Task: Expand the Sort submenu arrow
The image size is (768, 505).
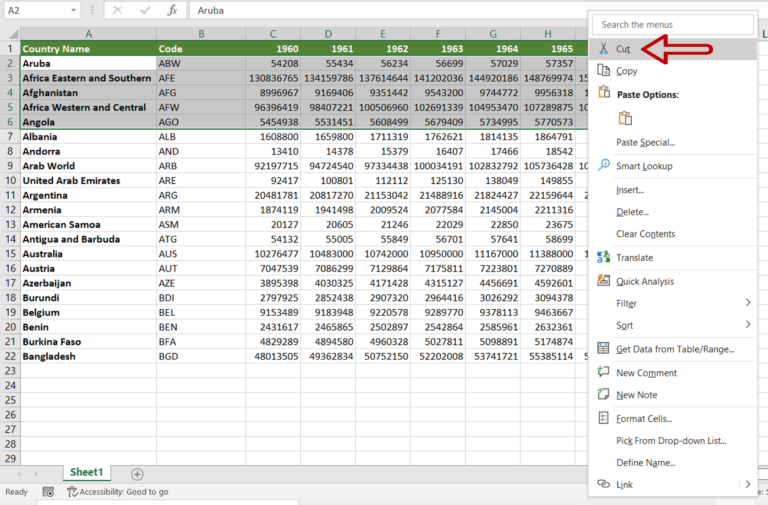Action: pyautogui.click(x=748, y=325)
